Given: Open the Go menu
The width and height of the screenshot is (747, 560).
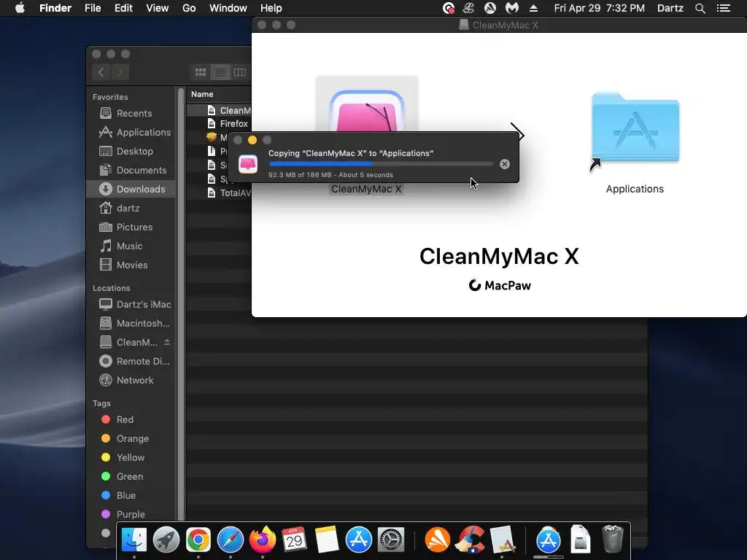Looking at the screenshot, I should click(x=189, y=8).
